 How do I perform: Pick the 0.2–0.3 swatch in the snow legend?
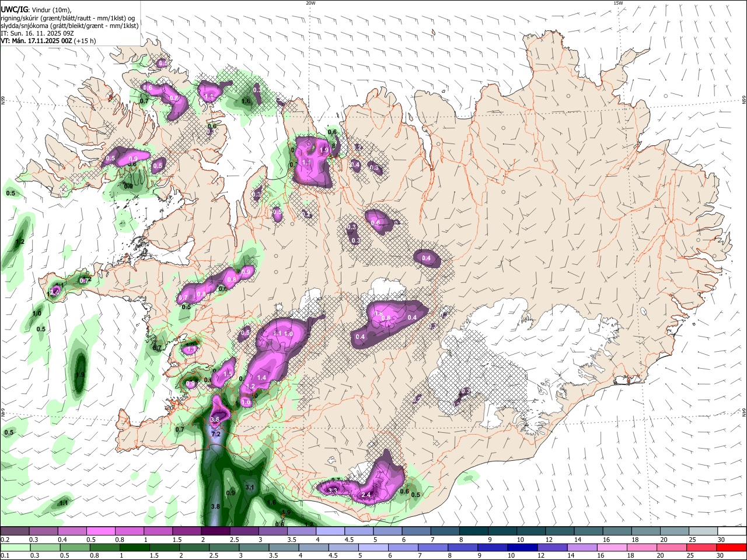(x=15, y=531)
